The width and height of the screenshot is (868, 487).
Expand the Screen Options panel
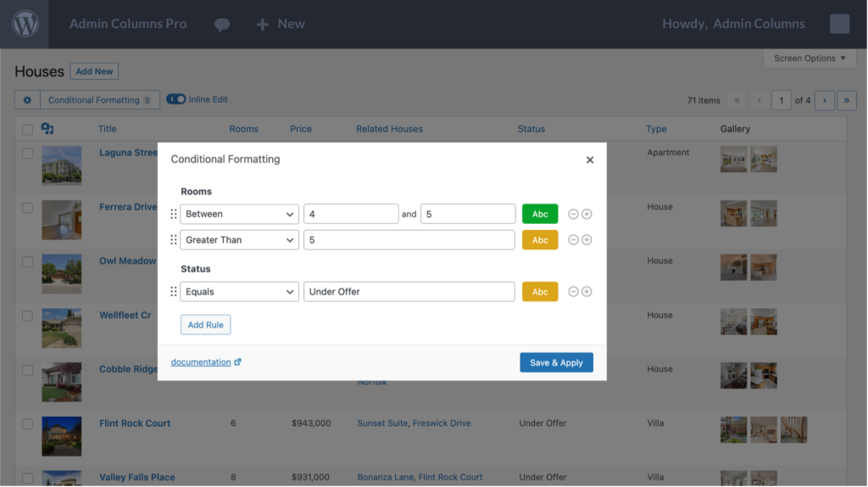point(810,59)
